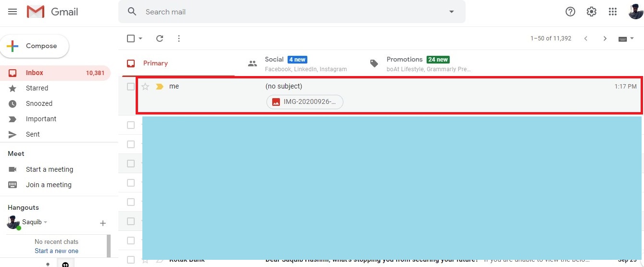Open the Settings gear icon
This screenshot has height=267, width=644.
[592, 12]
